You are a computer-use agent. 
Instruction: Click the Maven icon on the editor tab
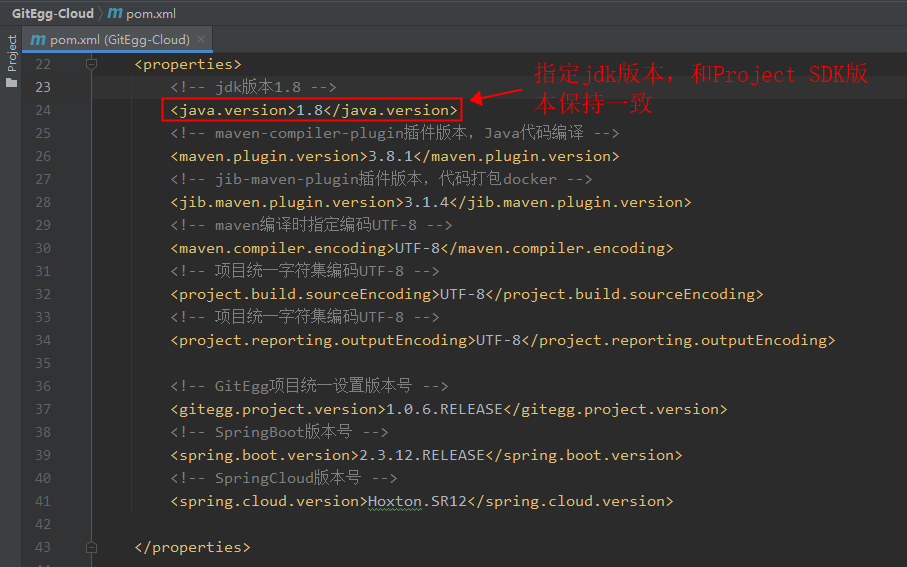coord(38,39)
